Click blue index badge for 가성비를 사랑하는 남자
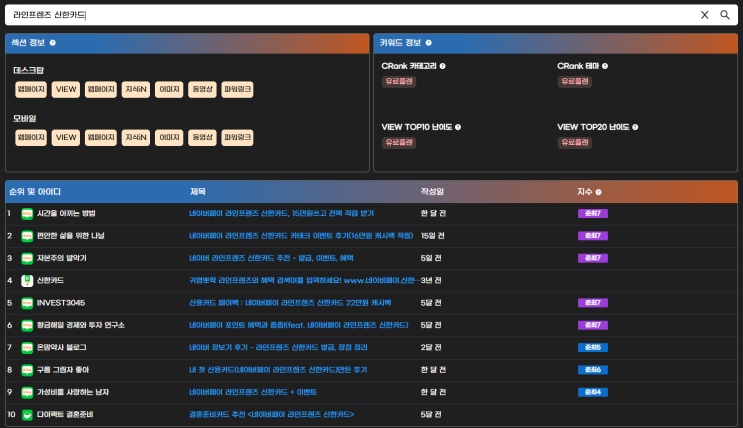Image resolution: width=743 pixels, height=428 pixels. pos(593,392)
